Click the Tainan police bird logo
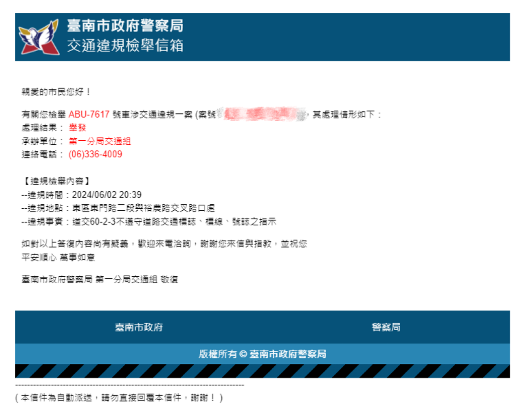Screen dimensions: 532x415 [39, 37]
